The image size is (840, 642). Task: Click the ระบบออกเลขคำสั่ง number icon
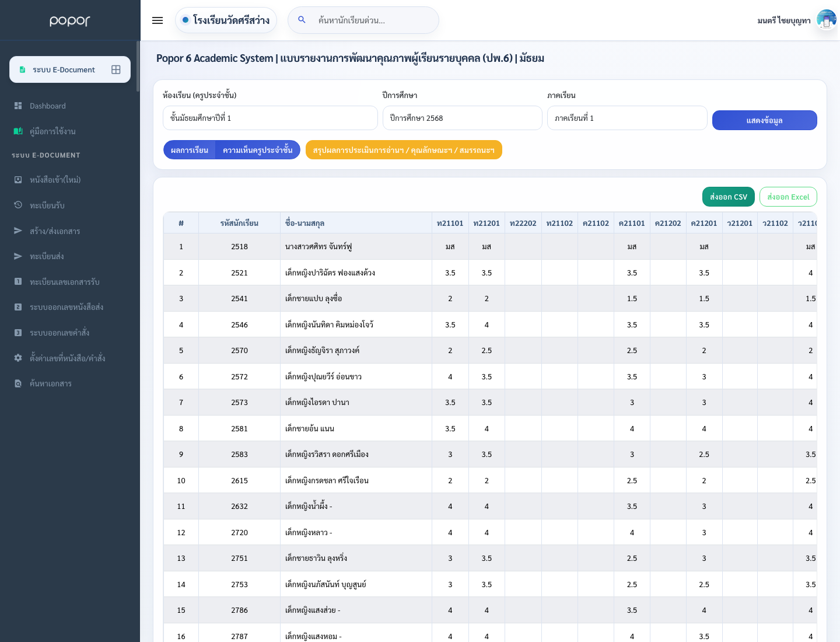pos(18,333)
